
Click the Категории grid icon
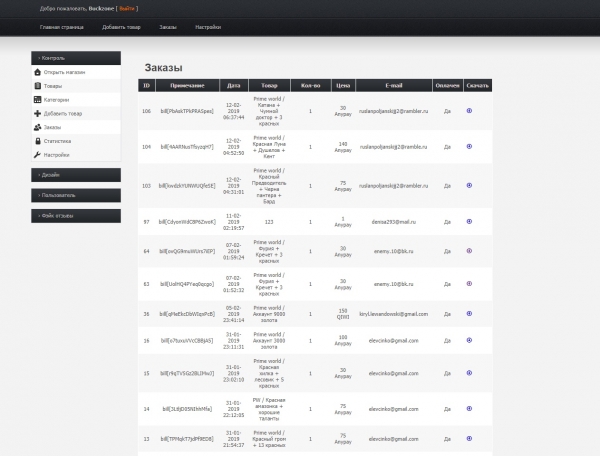click(38, 100)
